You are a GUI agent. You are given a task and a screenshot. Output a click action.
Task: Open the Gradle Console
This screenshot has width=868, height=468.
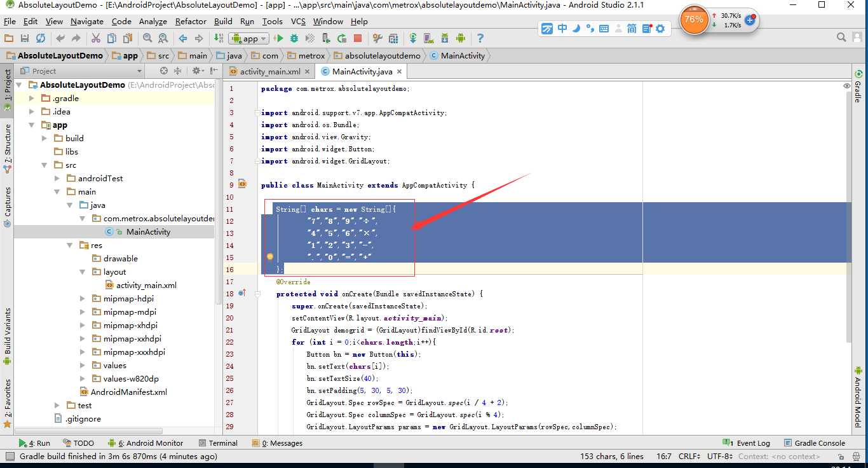click(x=814, y=443)
